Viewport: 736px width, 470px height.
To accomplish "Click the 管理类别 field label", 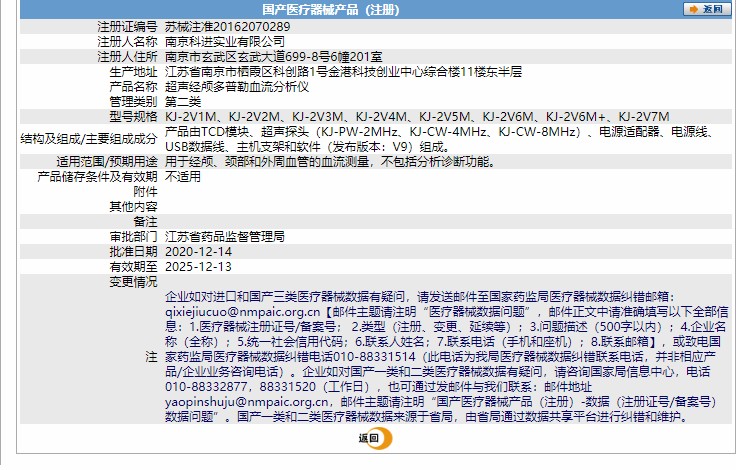I will point(133,102).
